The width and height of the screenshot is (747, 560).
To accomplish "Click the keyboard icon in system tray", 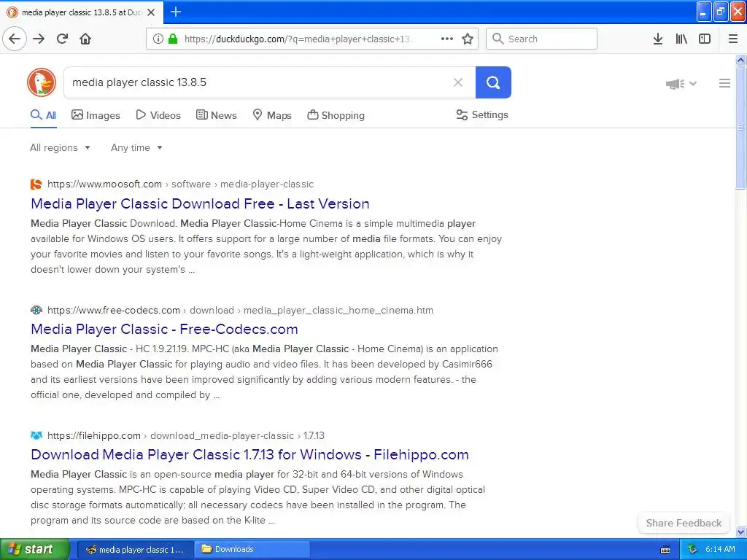I will click(x=665, y=550).
